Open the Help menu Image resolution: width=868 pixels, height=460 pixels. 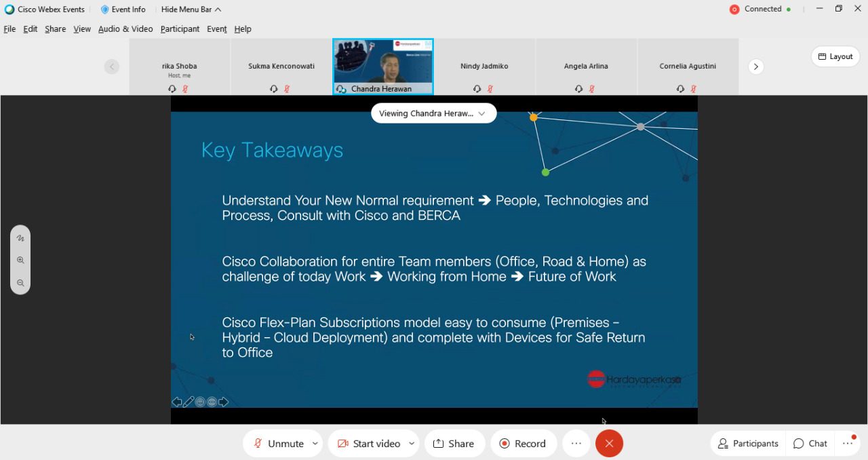pyautogui.click(x=243, y=29)
